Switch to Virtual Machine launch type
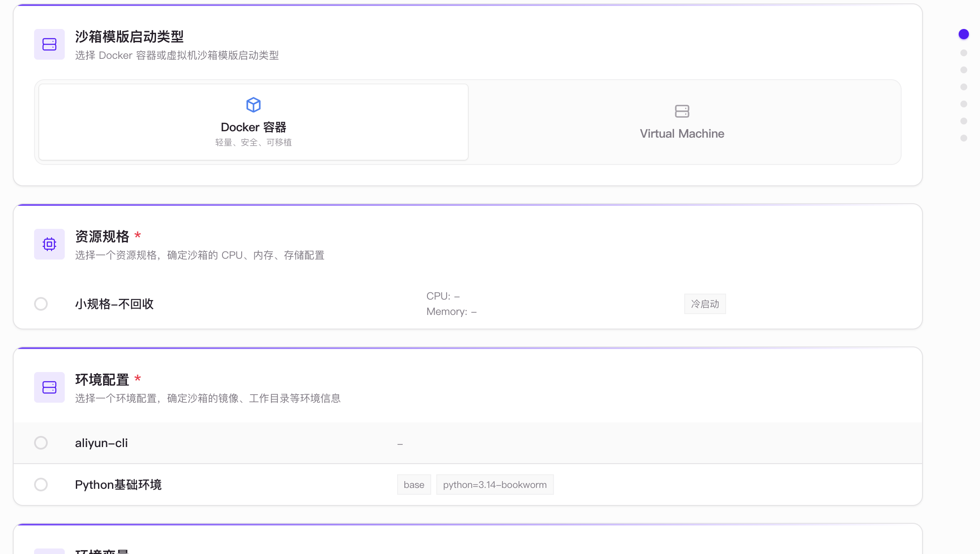The image size is (980, 554). pos(682,122)
